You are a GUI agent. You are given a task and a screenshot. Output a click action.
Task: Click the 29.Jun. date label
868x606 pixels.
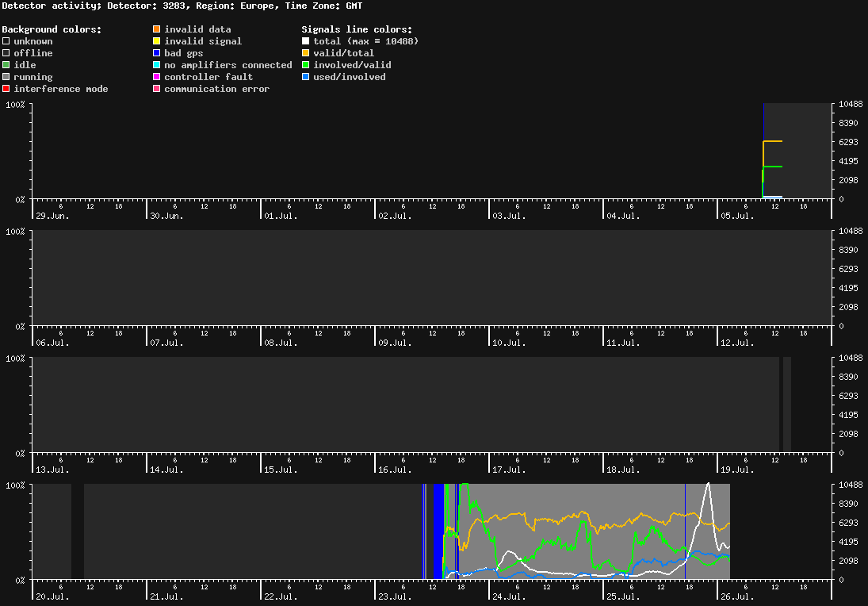52,216
